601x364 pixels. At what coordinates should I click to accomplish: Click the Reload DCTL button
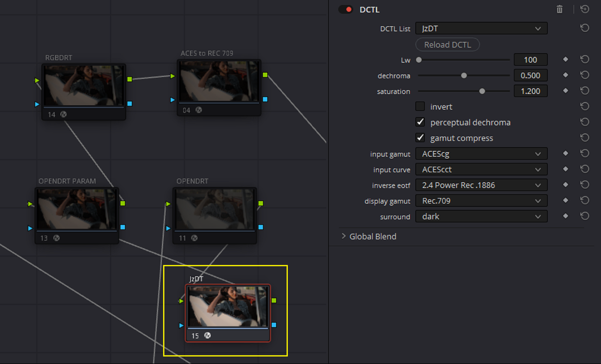pyautogui.click(x=447, y=45)
